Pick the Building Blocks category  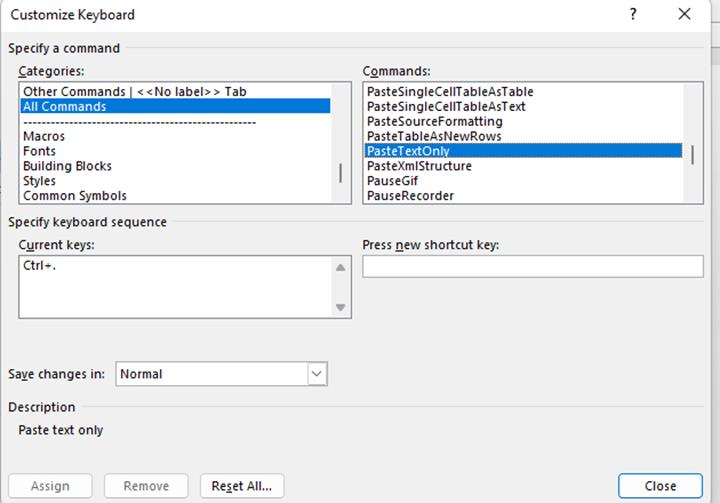tap(67, 166)
